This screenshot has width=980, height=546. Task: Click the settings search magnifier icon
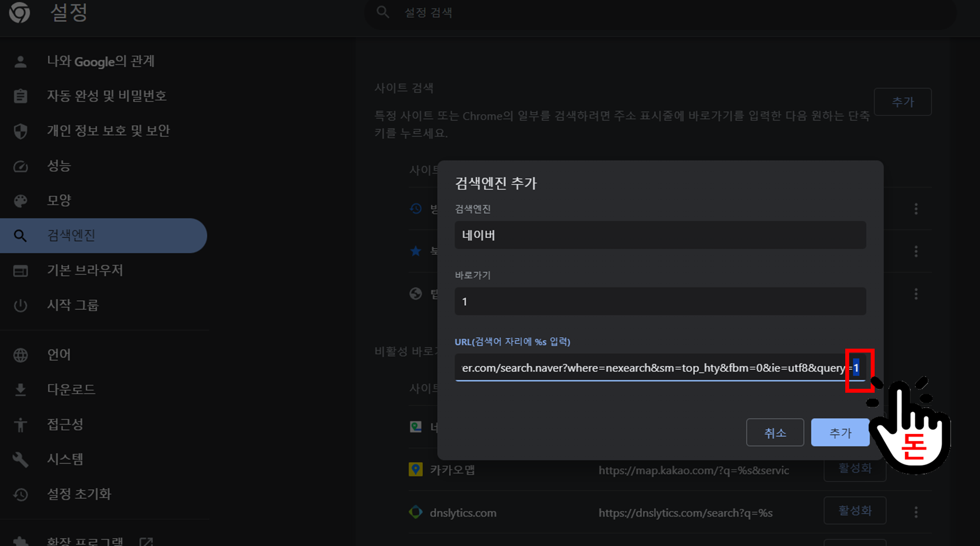tap(383, 12)
